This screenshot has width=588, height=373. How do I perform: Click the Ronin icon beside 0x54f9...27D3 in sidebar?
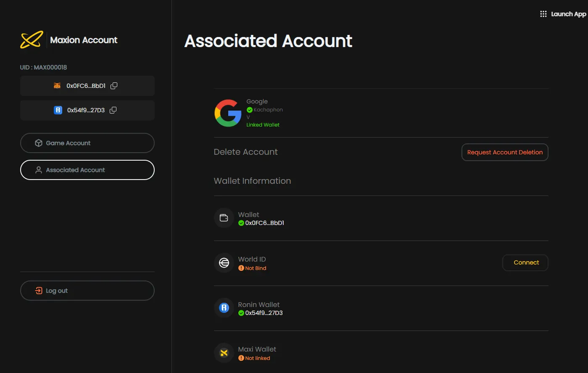pos(58,110)
